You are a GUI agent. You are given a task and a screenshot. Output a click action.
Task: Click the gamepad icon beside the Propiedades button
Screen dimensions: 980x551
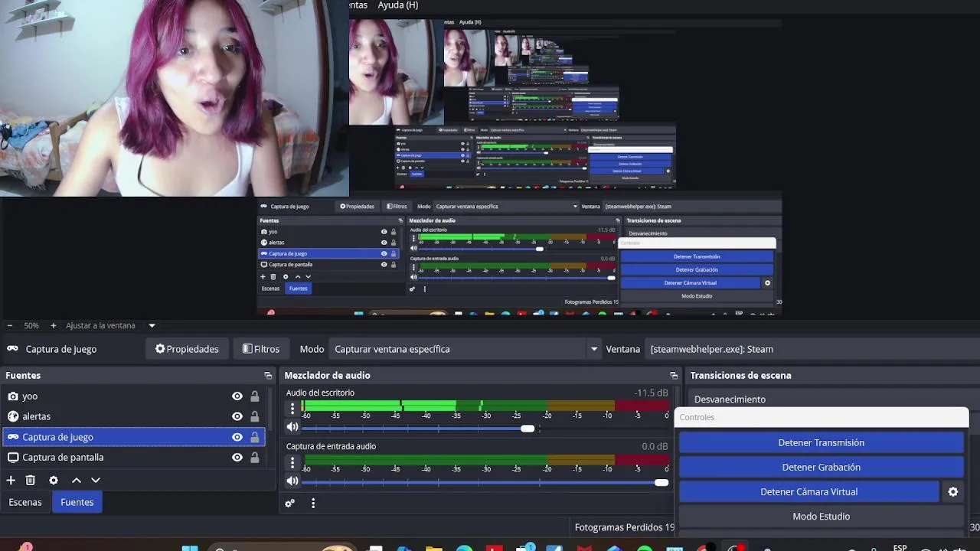click(12, 349)
